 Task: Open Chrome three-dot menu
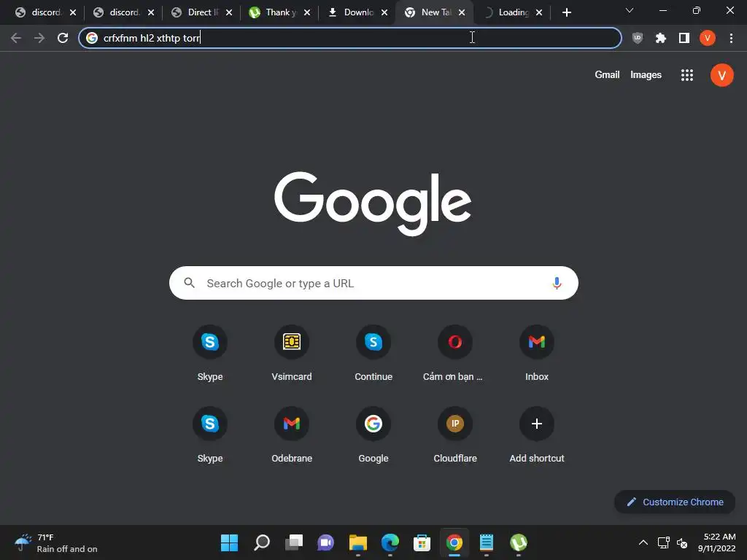(x=731, y=38)
